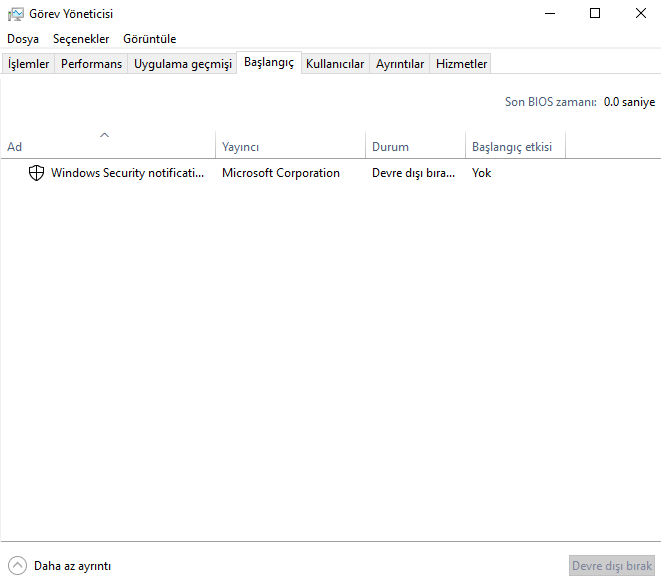Sort by Başlangıç etkisi column header

515,145
